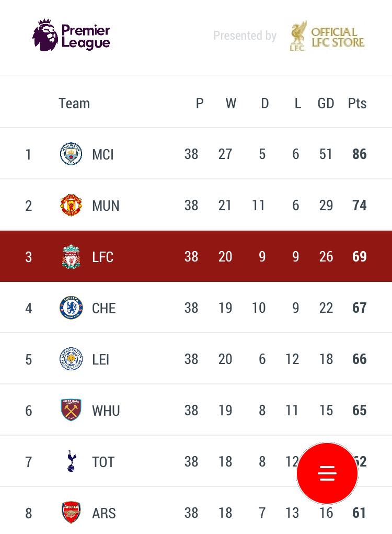The image size is (392, 534).
Task: Click the Pts column header
Action: [x=357, y=103]
